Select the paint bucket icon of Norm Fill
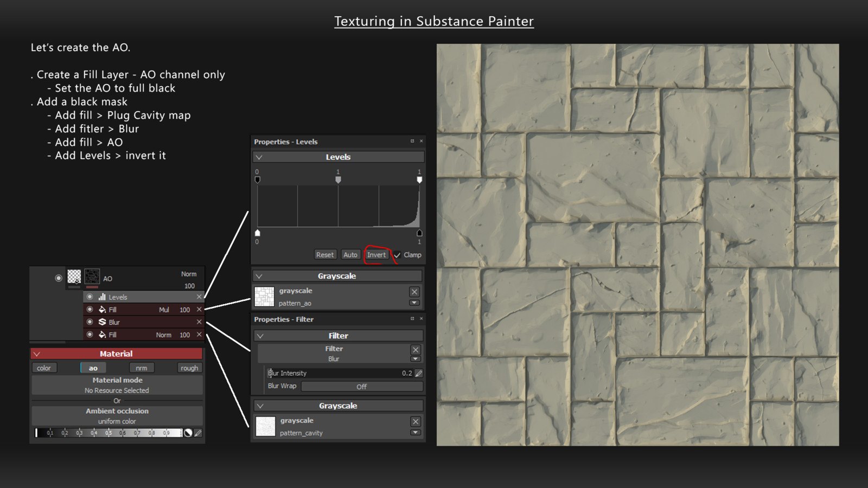 [102, 335]
